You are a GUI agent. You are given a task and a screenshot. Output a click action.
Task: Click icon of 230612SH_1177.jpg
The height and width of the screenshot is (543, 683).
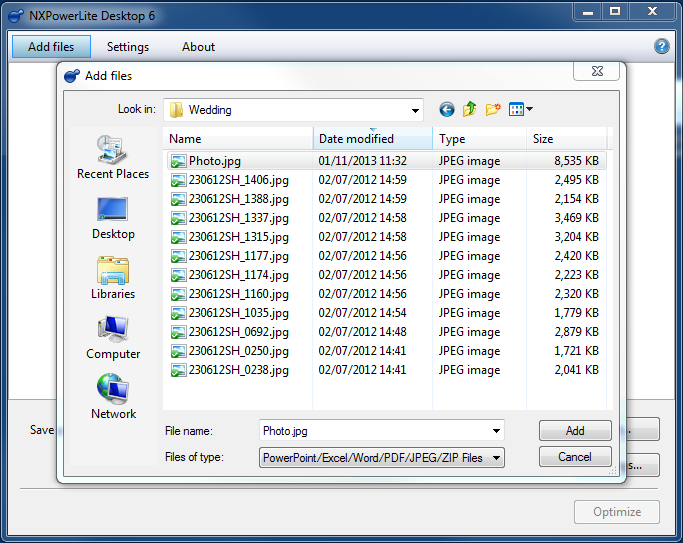pos(178,256)
